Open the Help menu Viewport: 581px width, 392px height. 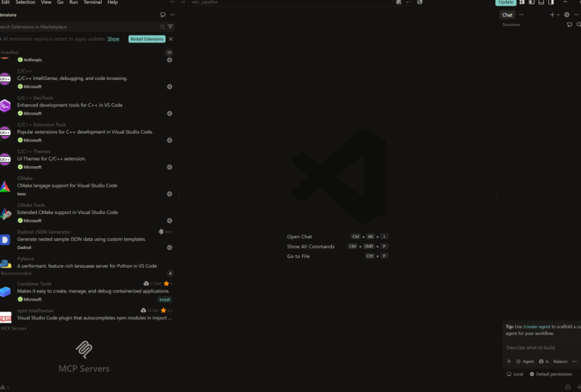113,2
